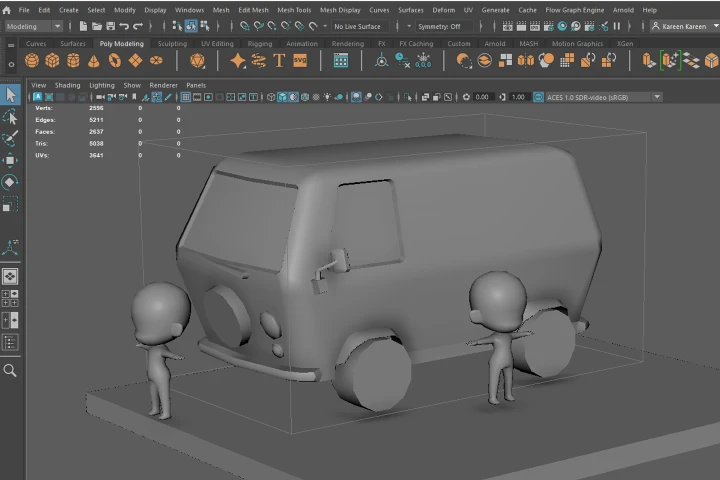Create a polygon cone from the shelf

pyautogui.click(x=94, y=61)
